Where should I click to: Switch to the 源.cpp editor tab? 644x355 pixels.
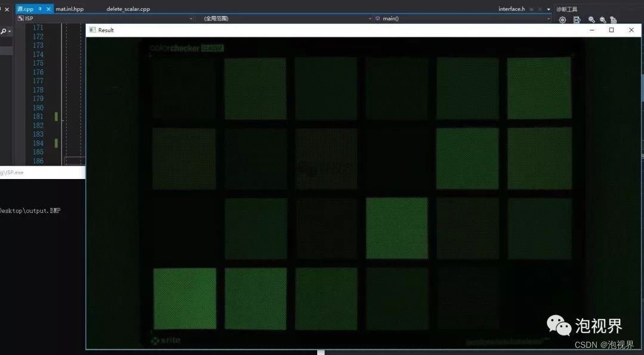pos(26,8)
